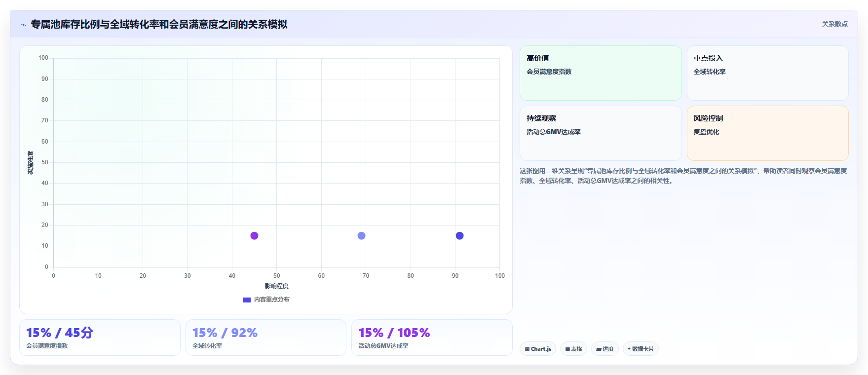Click the small icon before the chart title
Image resolution: width=868 pixels, height=375 pixels.
[x=23, y=25]
